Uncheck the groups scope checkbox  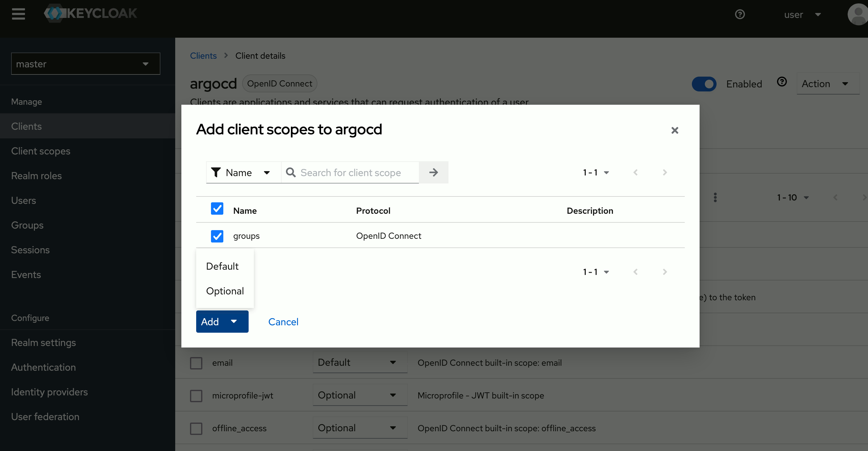[217, 236]
